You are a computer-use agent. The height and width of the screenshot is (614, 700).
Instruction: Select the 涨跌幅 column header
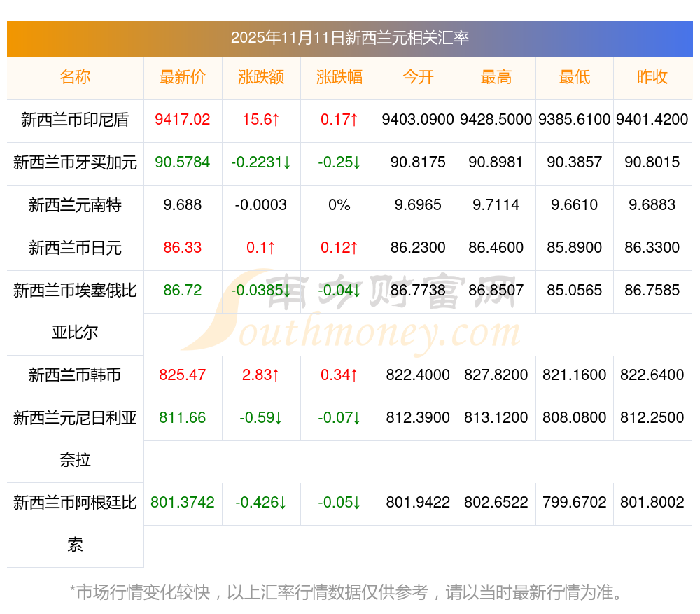(339, 77)
